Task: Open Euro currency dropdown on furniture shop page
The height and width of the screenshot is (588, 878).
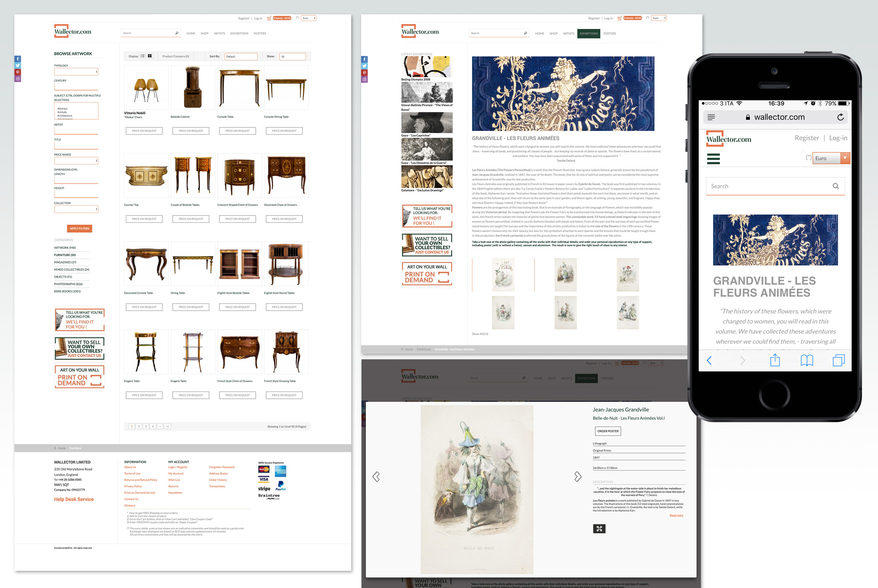Action: [x=309, y=18]
